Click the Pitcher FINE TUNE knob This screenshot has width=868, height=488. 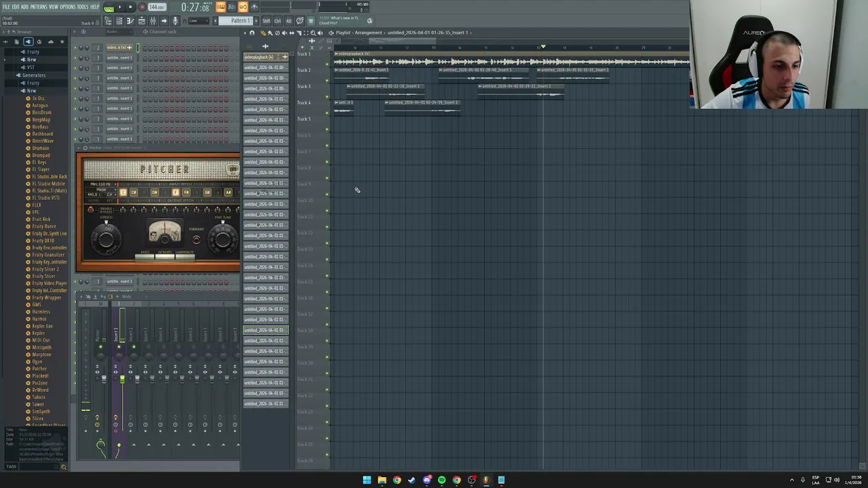(222, 240)
